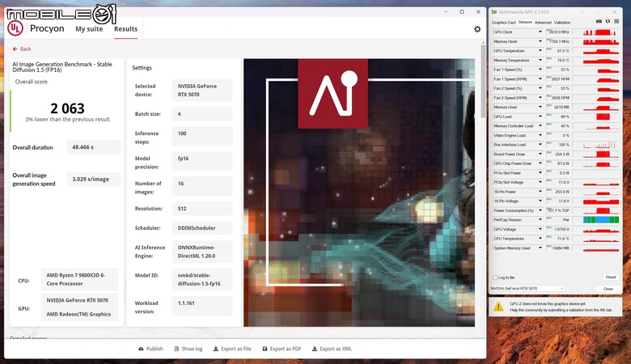This screenshot has width=631, height=364.
Task: Open Memory Used sensor dropdown
Action: (x=540, y=107)
